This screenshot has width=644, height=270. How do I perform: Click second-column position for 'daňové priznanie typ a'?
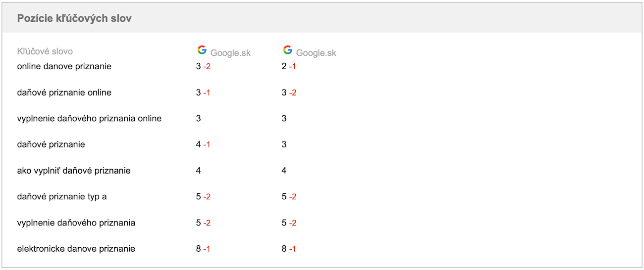tap(289, 197)
